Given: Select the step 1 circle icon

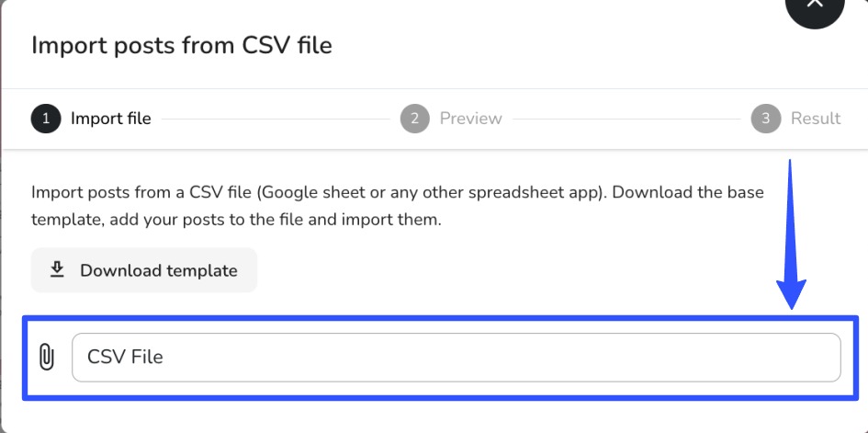Looking at the screenshot, I should (x=46, y=119).
